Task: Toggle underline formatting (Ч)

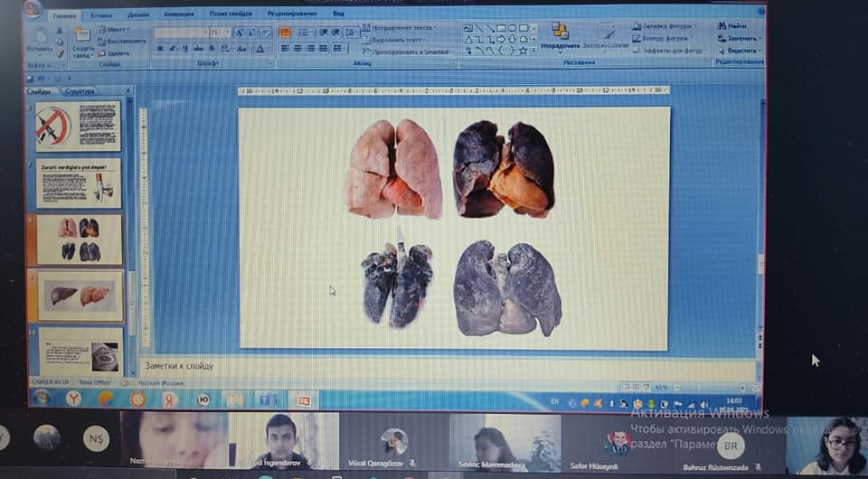Action: click(184, 49)
